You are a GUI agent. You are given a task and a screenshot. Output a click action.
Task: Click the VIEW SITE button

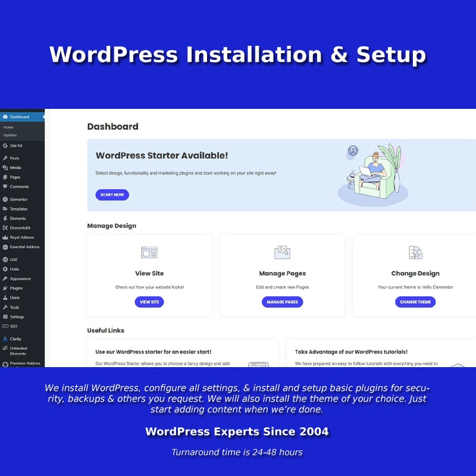(x=149, y=302)
